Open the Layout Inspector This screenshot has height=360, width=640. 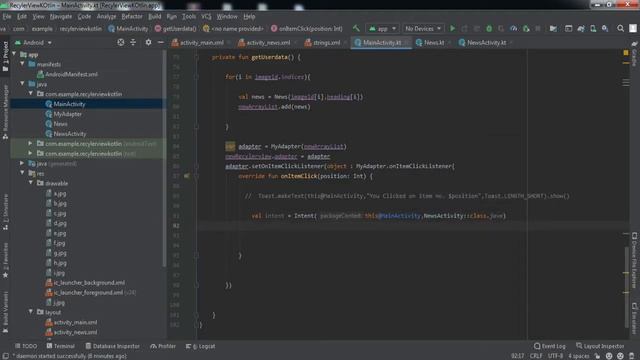[x=600, y=346]
